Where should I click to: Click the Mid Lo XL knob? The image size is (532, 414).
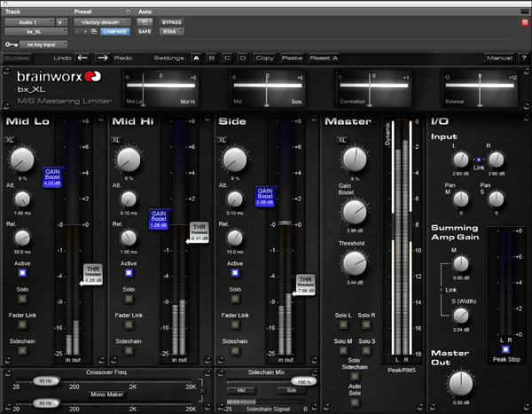(22, 160)
